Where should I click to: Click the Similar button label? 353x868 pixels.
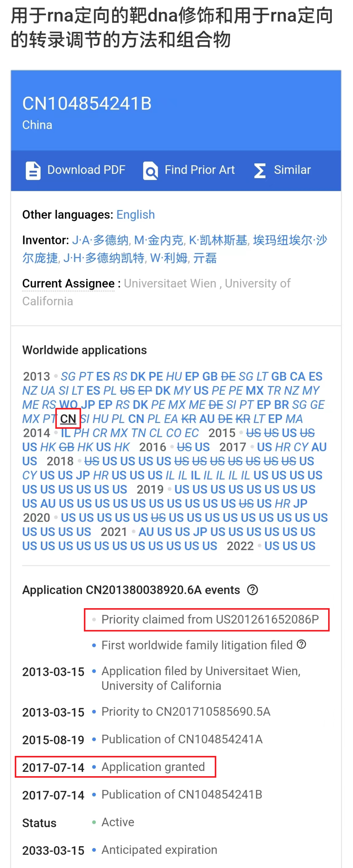pos(292,170)
